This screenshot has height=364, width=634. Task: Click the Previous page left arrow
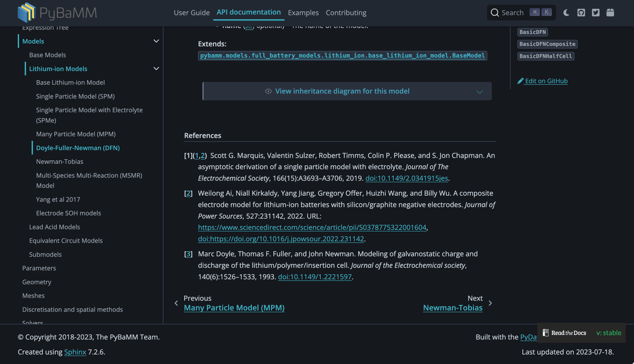176,303
